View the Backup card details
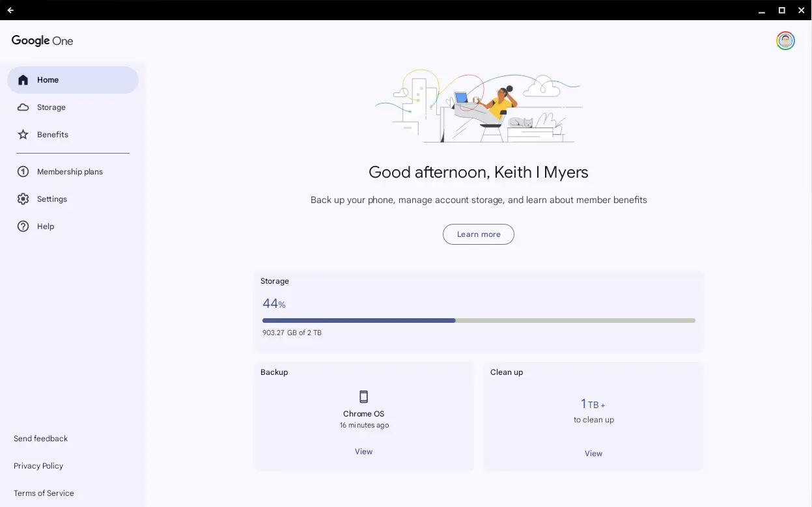The height and width of the screenshot is (507, 812). 363,452
